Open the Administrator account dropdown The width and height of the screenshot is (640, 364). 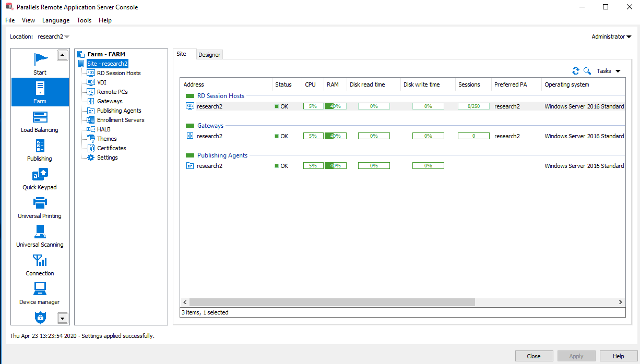click(x=611, y=37)
